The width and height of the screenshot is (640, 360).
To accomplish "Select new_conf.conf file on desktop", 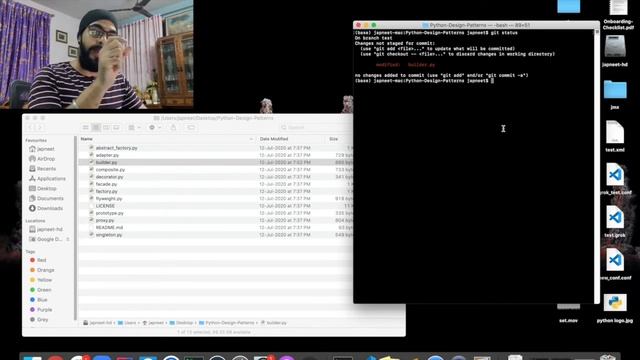I will [x=615, y=264].
